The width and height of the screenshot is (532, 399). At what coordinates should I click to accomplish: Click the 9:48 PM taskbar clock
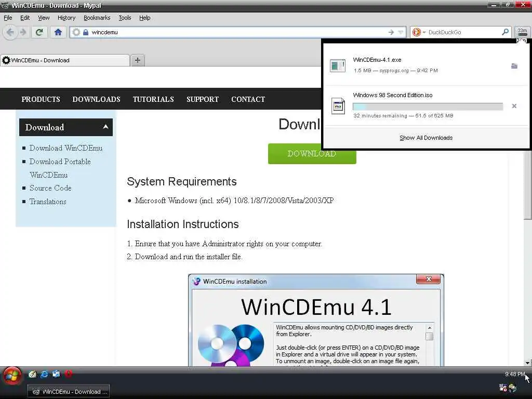coord(514,374)
